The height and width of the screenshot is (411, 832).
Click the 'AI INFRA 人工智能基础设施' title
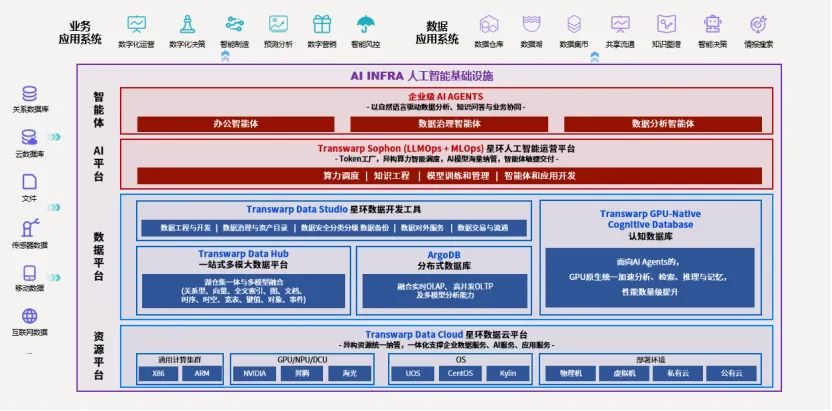(421, 76)
